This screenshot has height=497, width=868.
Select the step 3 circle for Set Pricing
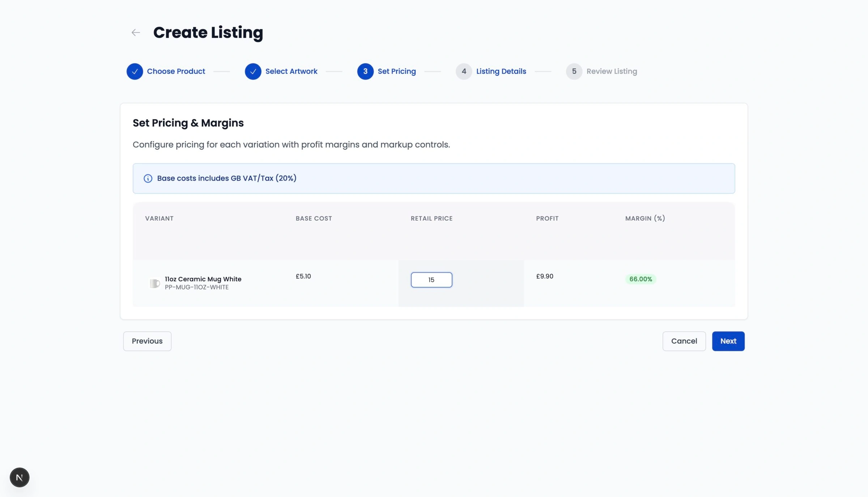tap(365, 71)
